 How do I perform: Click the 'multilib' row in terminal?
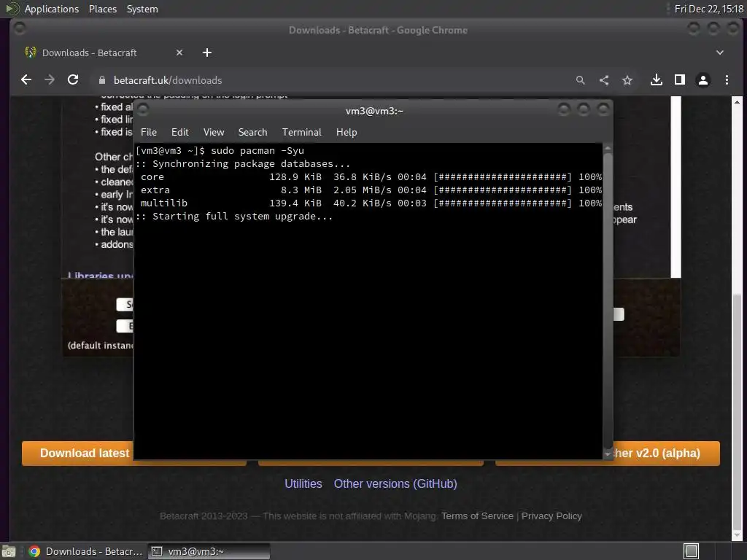point(368,203)
